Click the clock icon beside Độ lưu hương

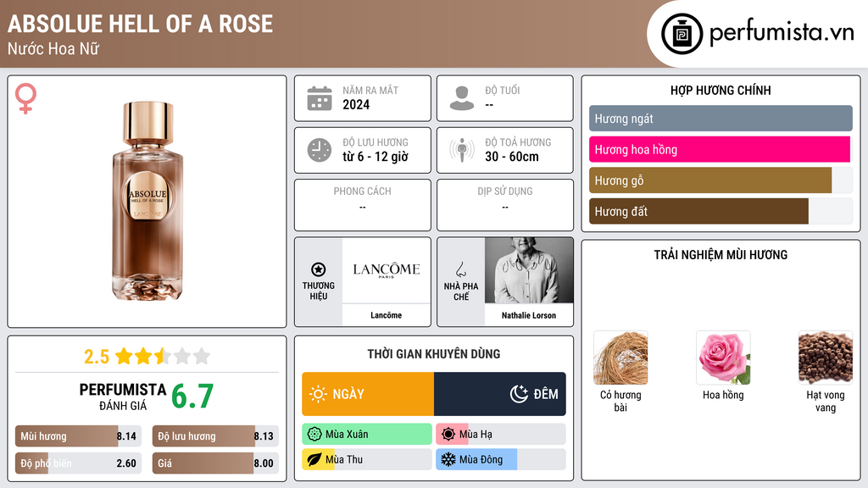click(x=320, y=150)
